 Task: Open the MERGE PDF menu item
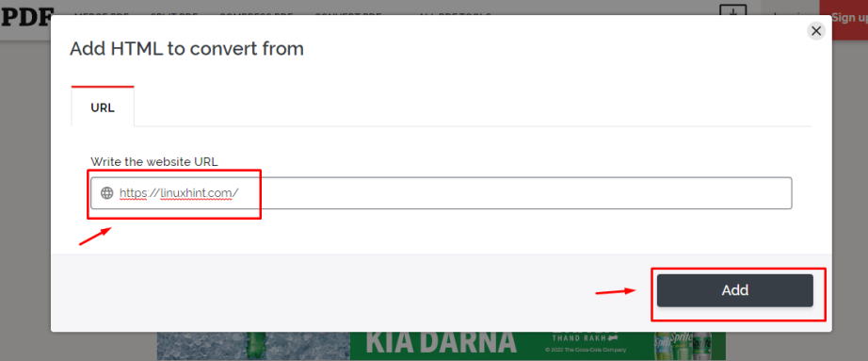97,14
